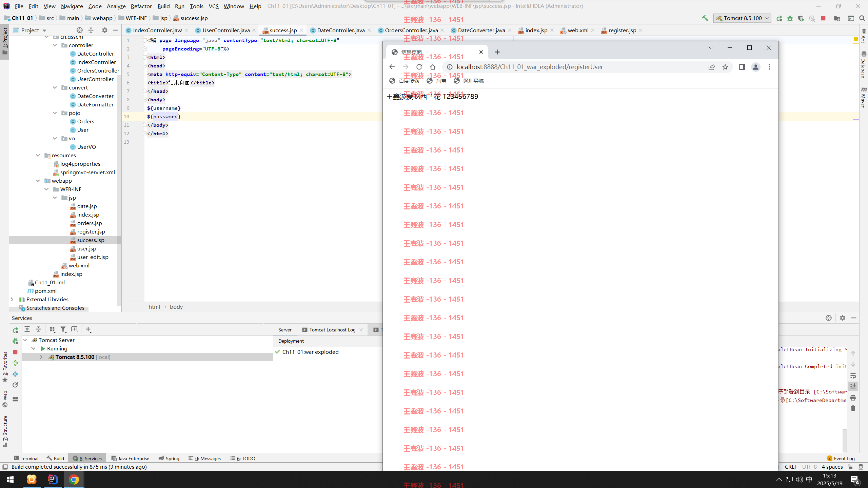Collapse the resources folder
This screenshot has width=868, height=488.
pos(38,155)
